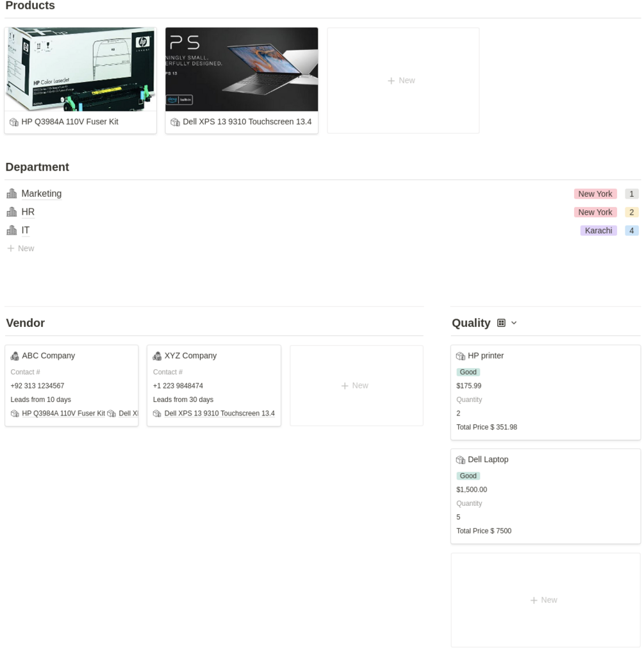The width and height of the screenshot is (644, 652).
Task: Click the $175.99 price value
Action: tap(469, 386)
